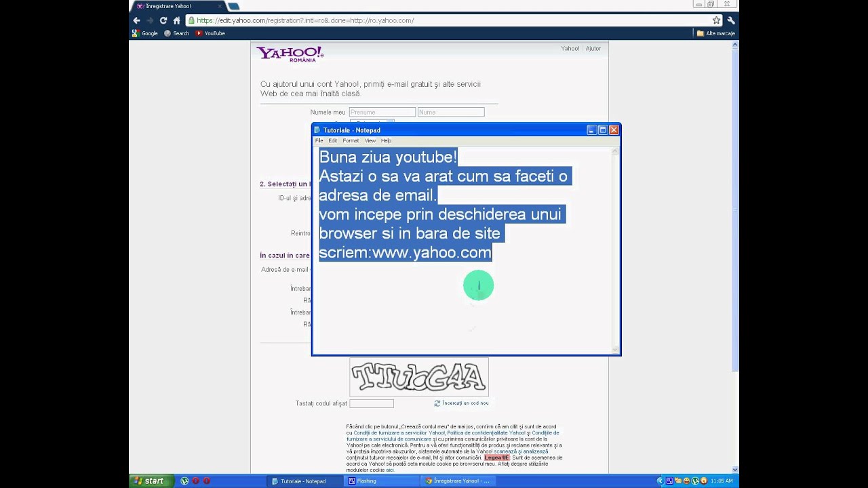Click the Prenume first name field
868x488 pixels.
[382, 112]
